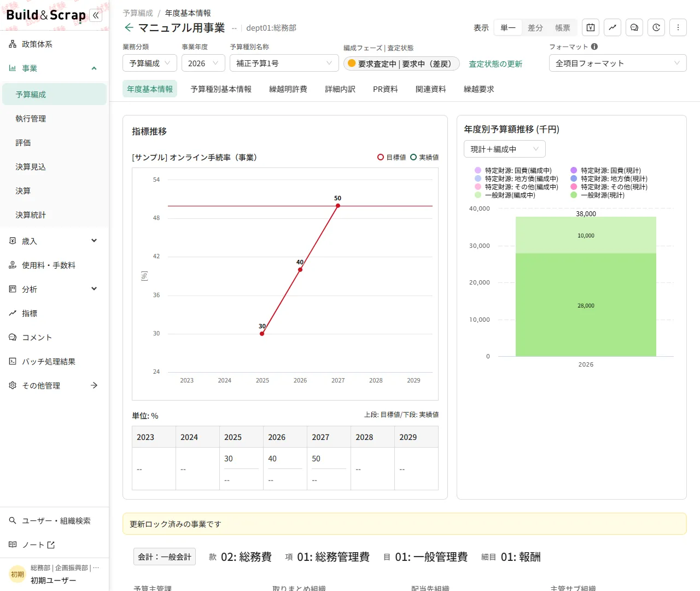Toggle 特定財源: 国費(現計) legend entry
The width and height of the screenshot is (700, 591).
click(605, 170)
